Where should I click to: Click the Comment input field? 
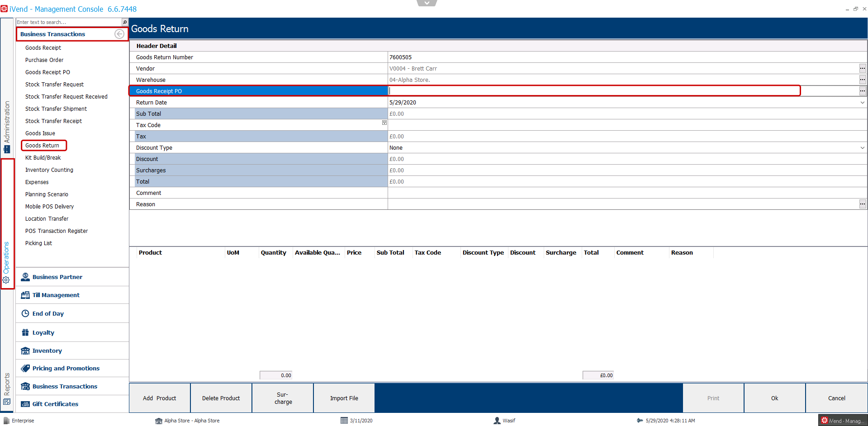click(627, 193)
